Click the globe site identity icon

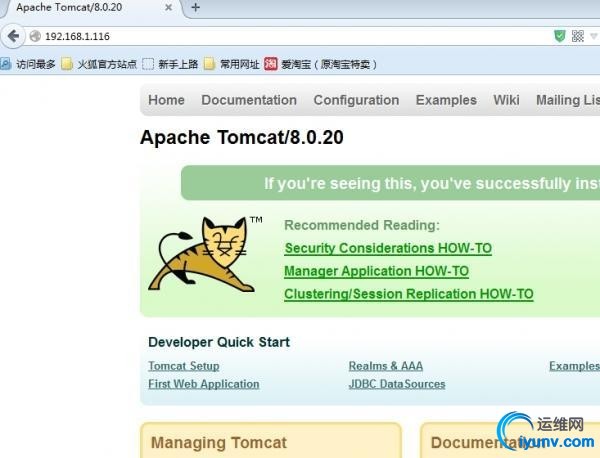coord(35,36)
